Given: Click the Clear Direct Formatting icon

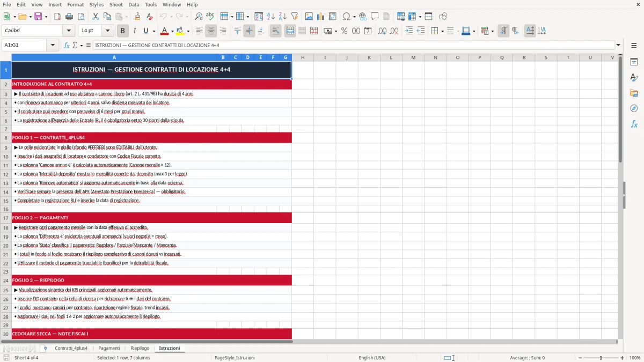Looking at the screenshot, I should (149, 17).
